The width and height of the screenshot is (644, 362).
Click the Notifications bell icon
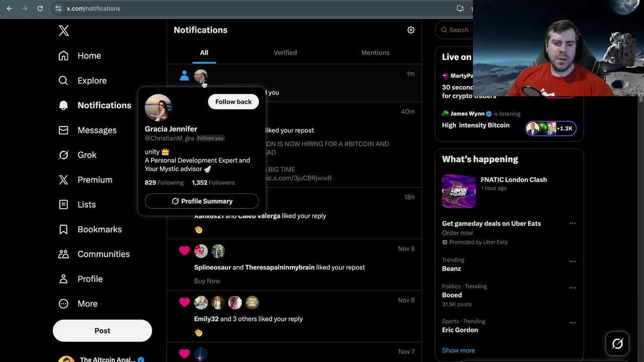coord(63,105)
